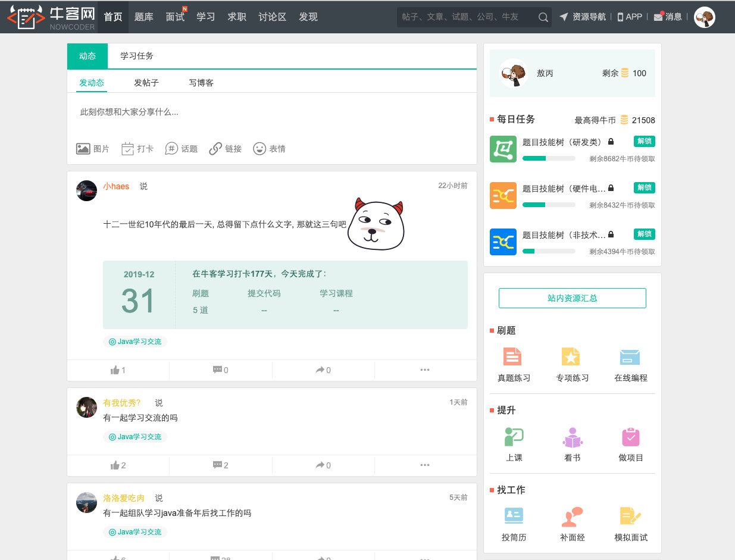This screenshot has width=735, height=560.
Task: Click 敖丙 avatar in profile card
Action: click(x=514, y=73)
